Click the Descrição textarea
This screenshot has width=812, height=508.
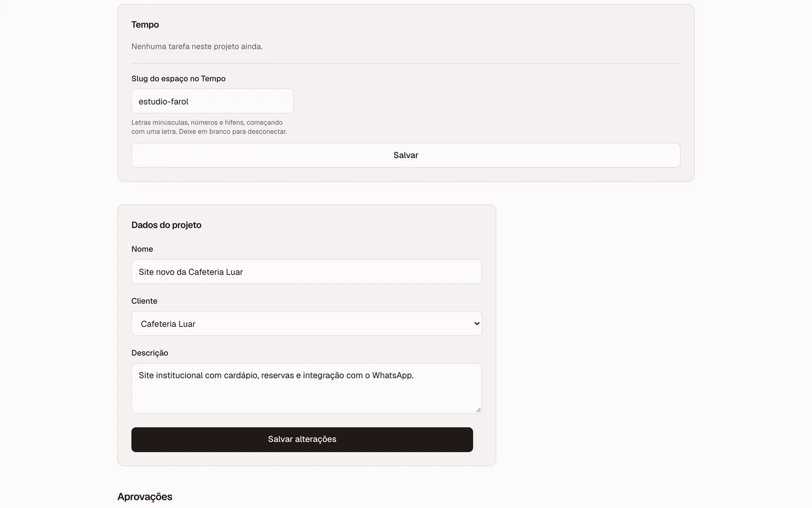306,388
